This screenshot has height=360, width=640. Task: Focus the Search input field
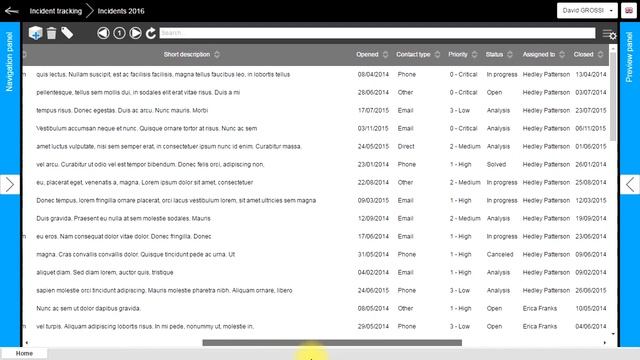pyautogui.click(x=377, y=33)
